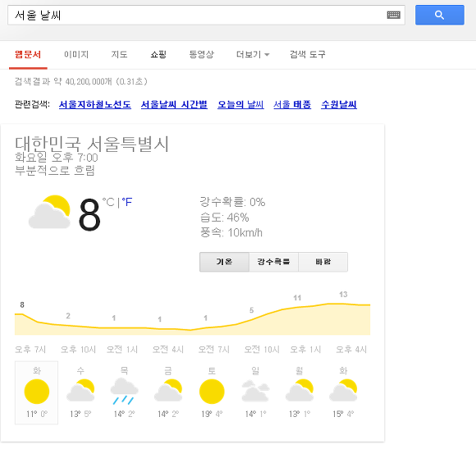Click the 풍속: 10km/h wind speed text
The image size is (476, 449).
(231, 232)
